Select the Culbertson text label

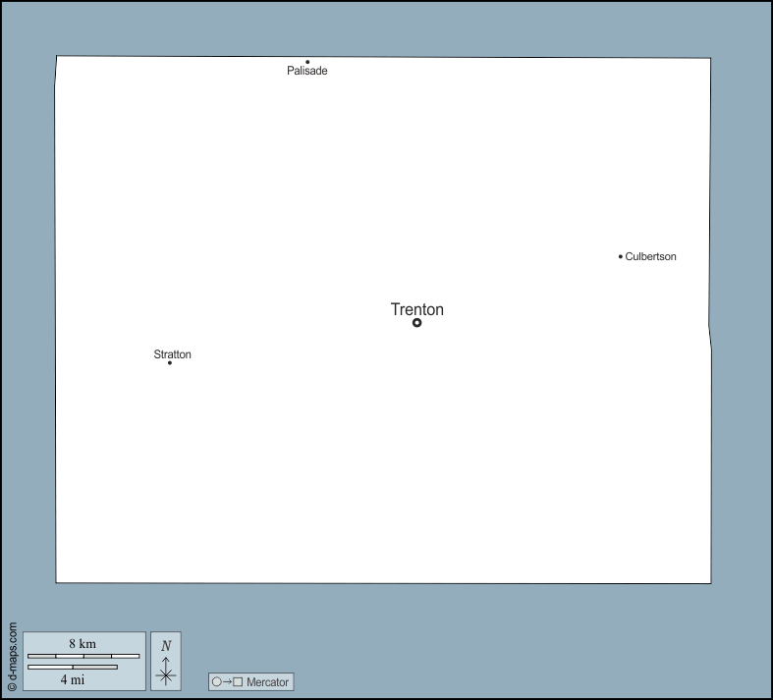(x=650, y=256)
